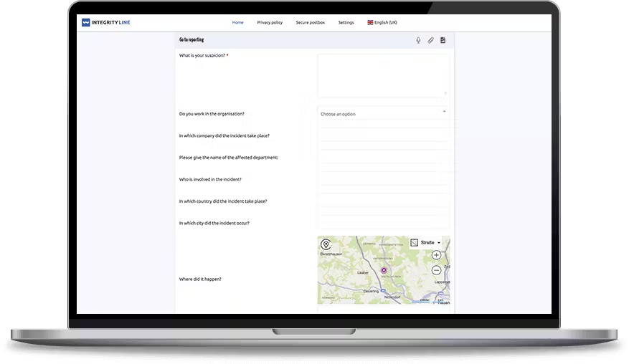Focus the 'What is your suspicion?' text area
The width and height of the screenshot is (629, 364).
pos(384,76)
